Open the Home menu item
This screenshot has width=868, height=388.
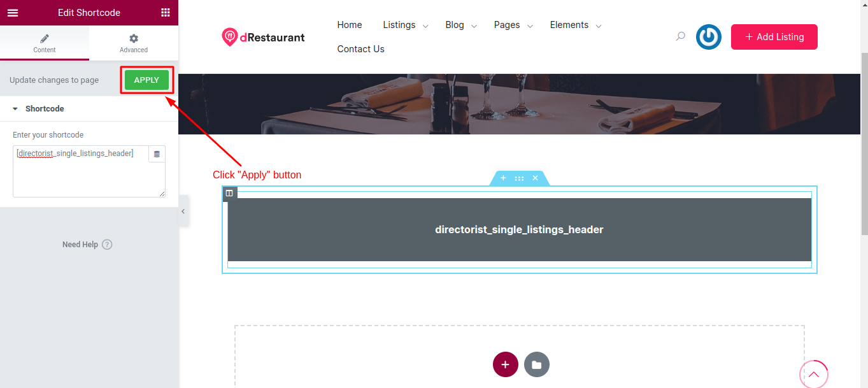coord(350,25)
